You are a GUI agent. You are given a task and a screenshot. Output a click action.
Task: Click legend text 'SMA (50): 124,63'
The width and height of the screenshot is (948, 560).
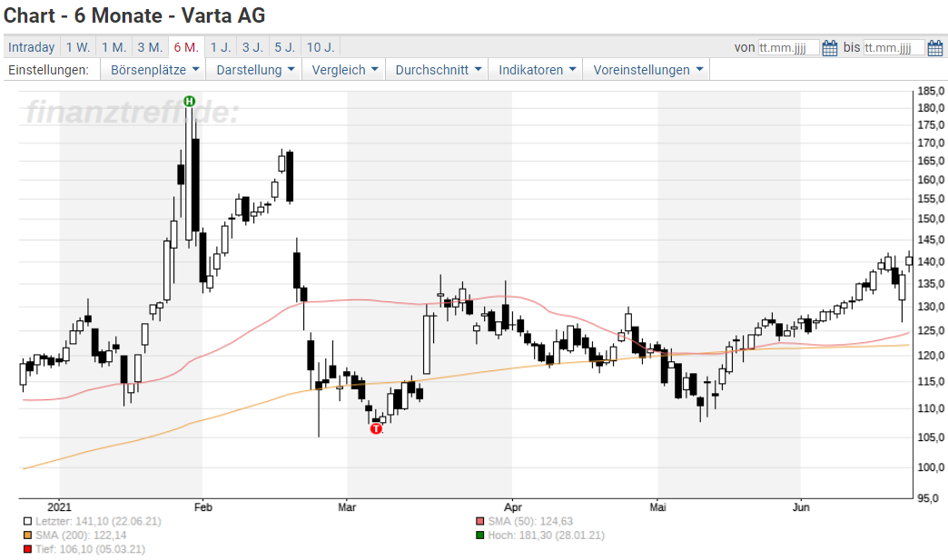(x=530, y=521)
